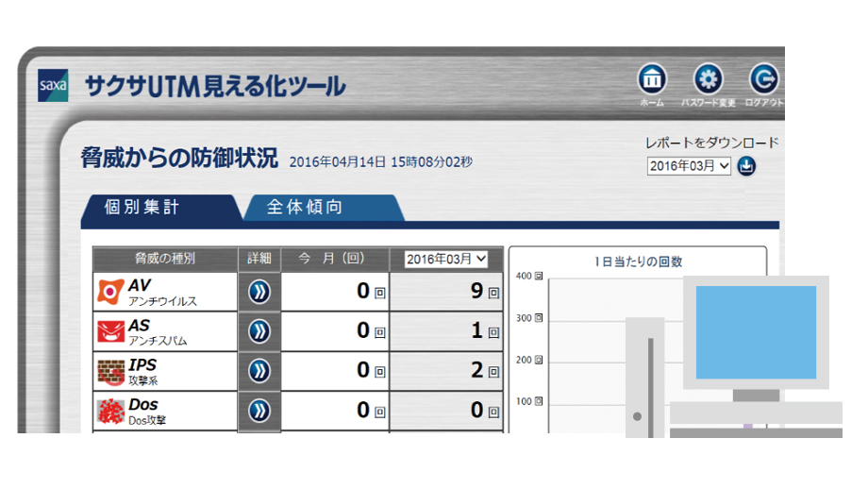Click the ログアウト logout icon
868x489 pixels.
763,79
